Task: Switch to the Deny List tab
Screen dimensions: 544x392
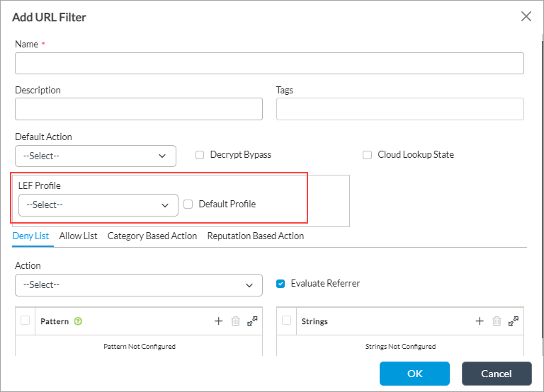Action: (x=30, y=236)
